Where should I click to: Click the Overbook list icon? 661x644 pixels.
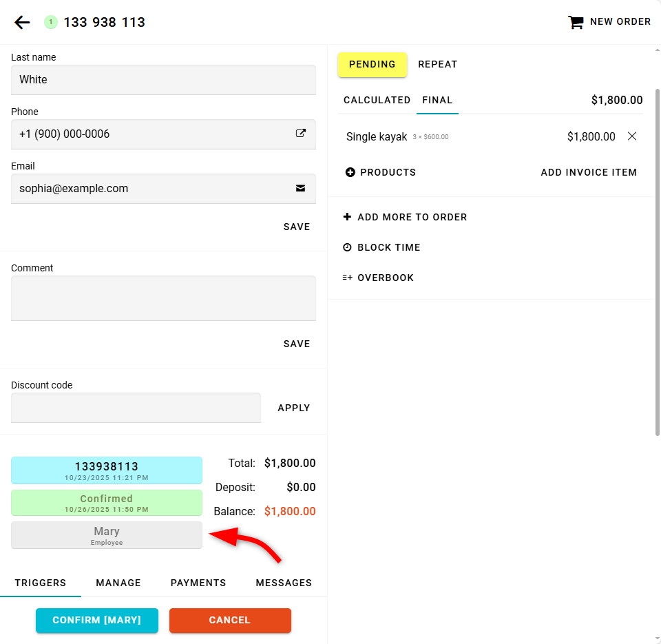tap(347, 278)
